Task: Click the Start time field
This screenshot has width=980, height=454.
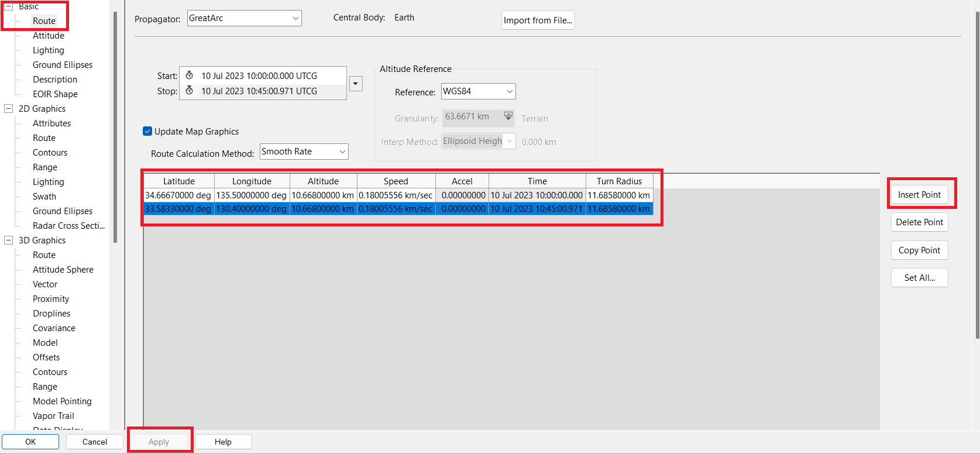Action: point(263,75)
